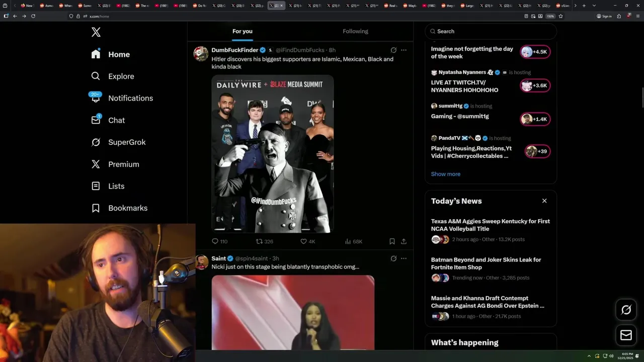Screen dimensions: 644x362
Task: Click Show more under live spaces
Action: (446, 174)
